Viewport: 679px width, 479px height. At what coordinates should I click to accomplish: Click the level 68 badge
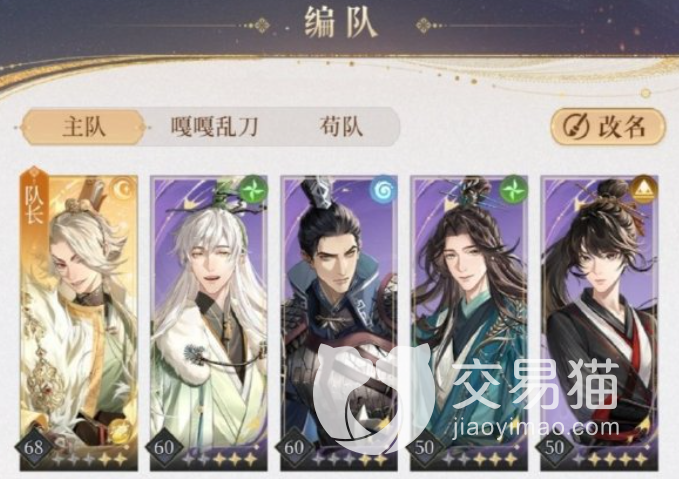[x=34, y=447]
